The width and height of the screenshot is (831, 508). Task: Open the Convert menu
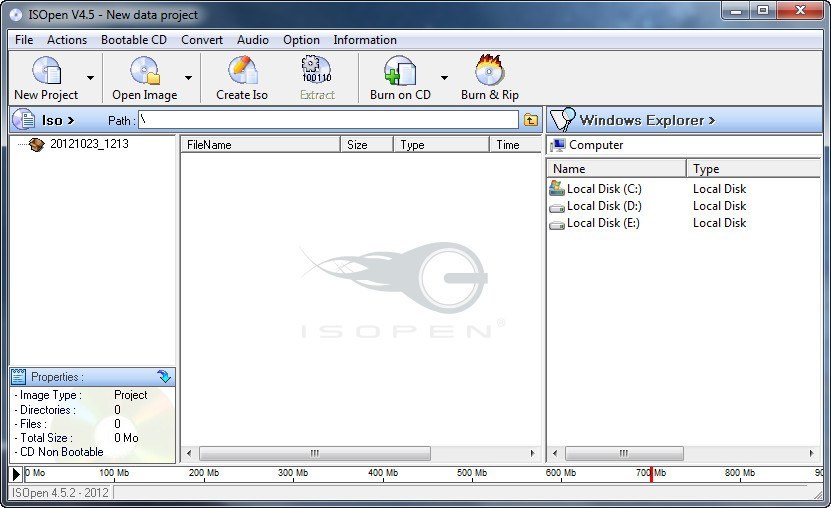[x=202, y=40]
